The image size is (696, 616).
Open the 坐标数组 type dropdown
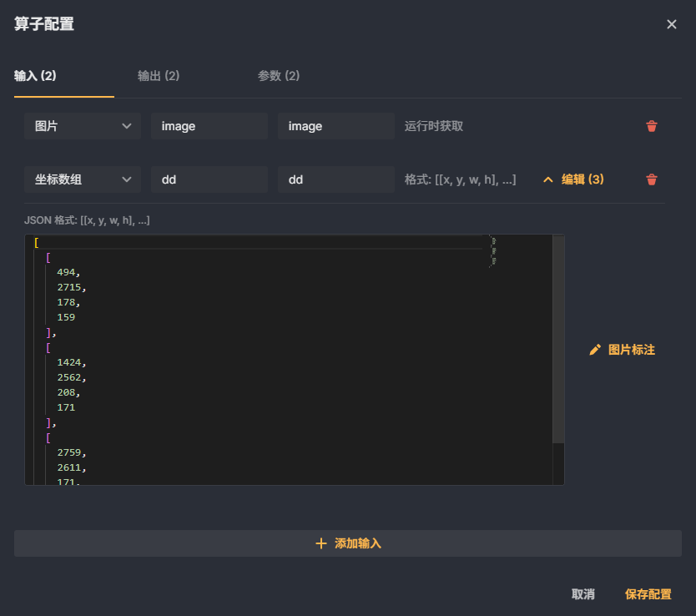click(x=83, y=179)
